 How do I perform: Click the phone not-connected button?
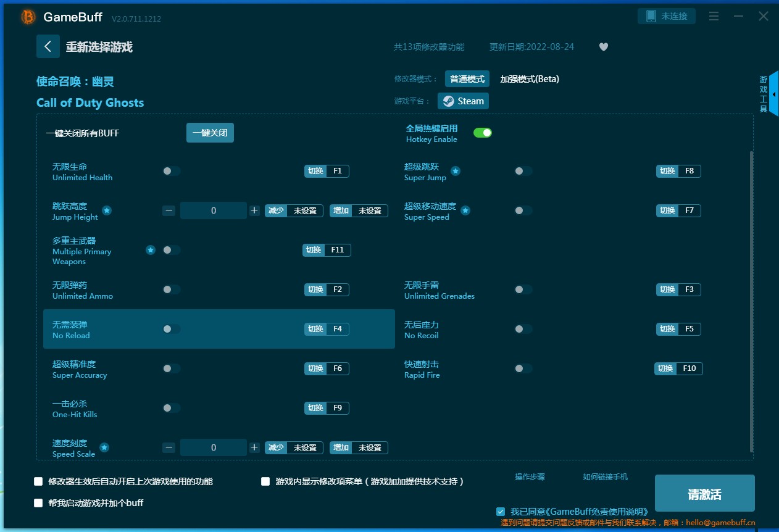click(667, 16)
